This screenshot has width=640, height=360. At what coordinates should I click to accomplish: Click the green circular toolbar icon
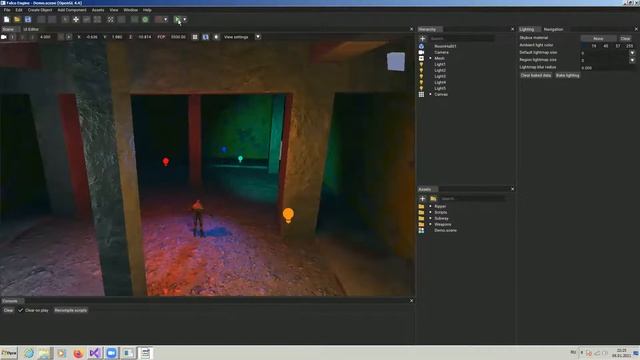tap(145, 19)
